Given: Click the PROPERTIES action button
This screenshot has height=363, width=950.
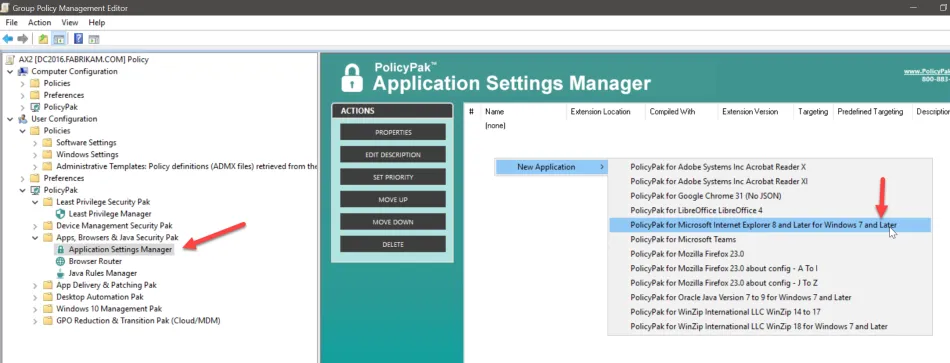Looking at the screenshot, I should coord(393,132).
